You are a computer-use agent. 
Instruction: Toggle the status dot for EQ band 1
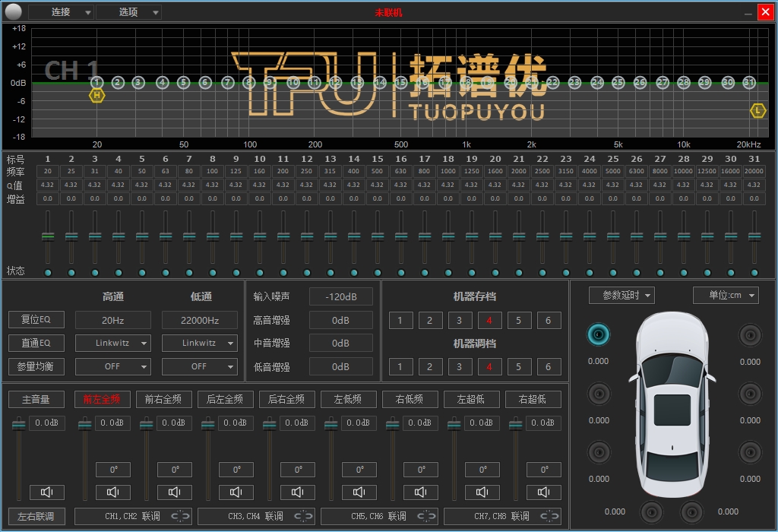[x=48, y=272]
